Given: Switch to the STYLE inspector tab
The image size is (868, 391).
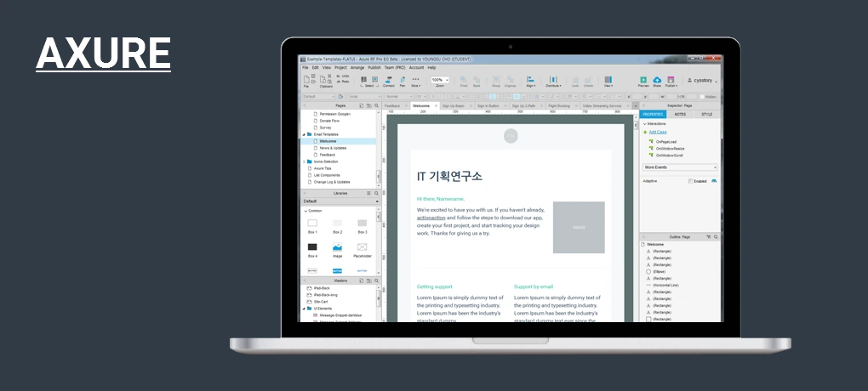Looking at the screenshot, I should tap(707, 115).
